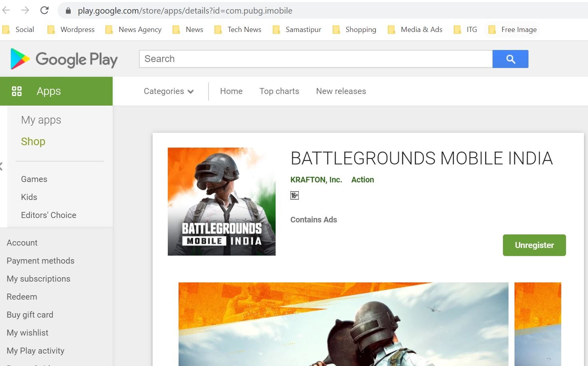Switch to the New releases tab
This screenshot has height=366, width=588.
click(341, 91)
